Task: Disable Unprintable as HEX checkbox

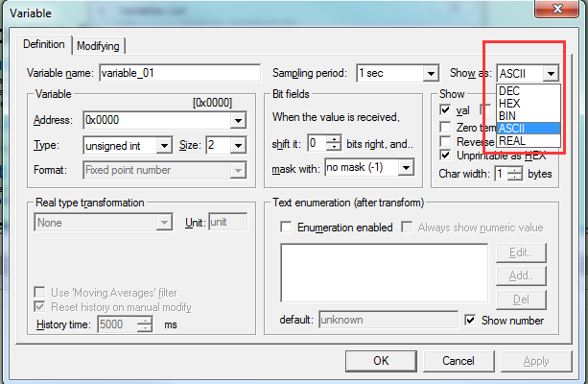Action: click(x=445, y=155)
